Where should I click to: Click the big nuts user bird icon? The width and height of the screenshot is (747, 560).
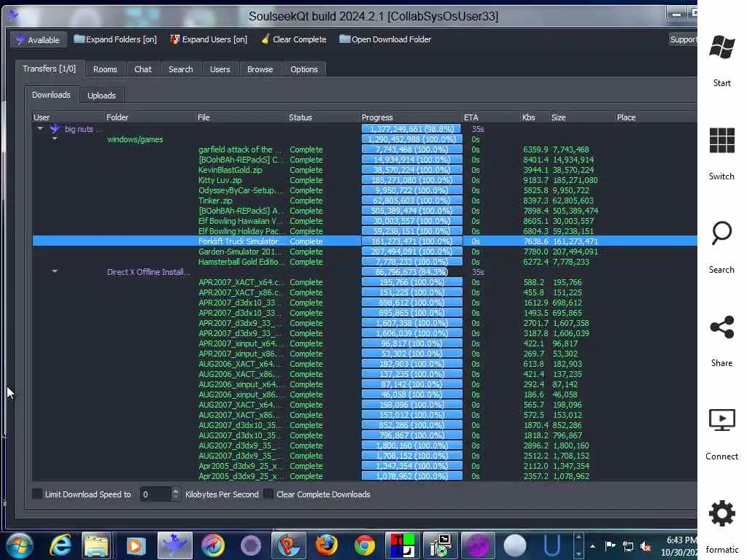pos(55,128)
